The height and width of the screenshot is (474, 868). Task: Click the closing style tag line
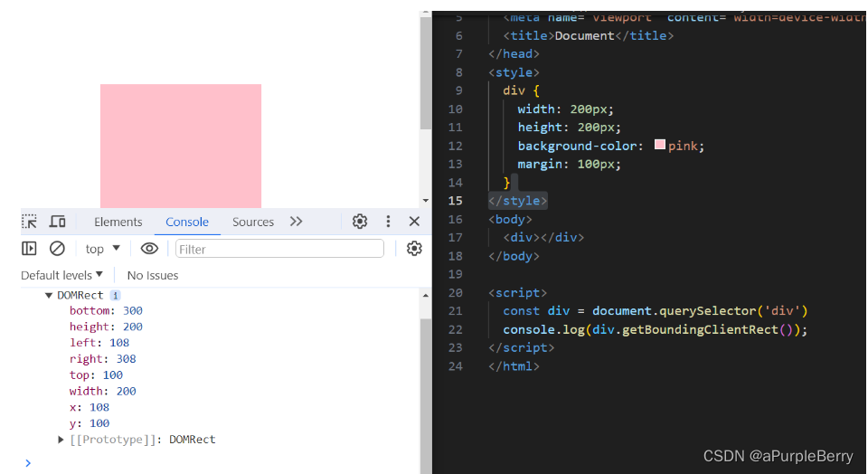[517, 201]
